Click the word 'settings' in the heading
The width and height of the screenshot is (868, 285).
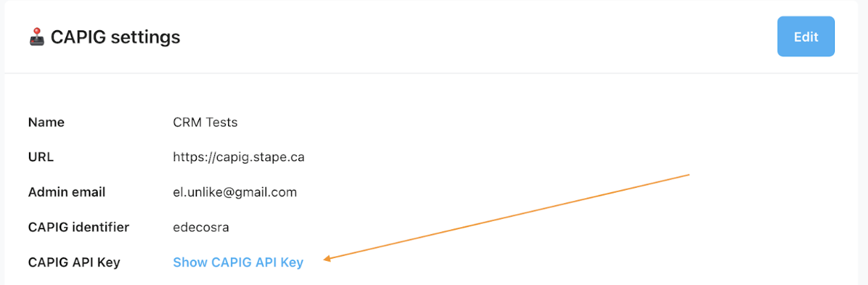click(x=143, y=37)
